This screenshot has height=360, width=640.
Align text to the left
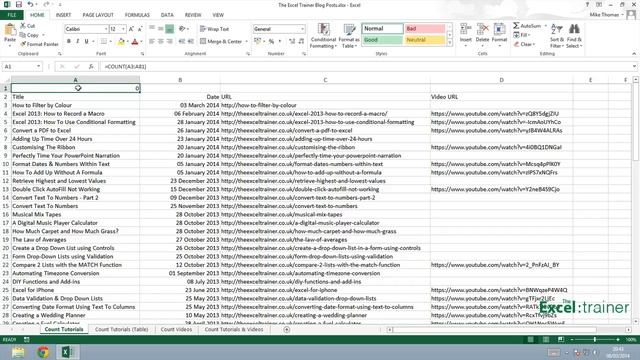[x=152, y=41]
